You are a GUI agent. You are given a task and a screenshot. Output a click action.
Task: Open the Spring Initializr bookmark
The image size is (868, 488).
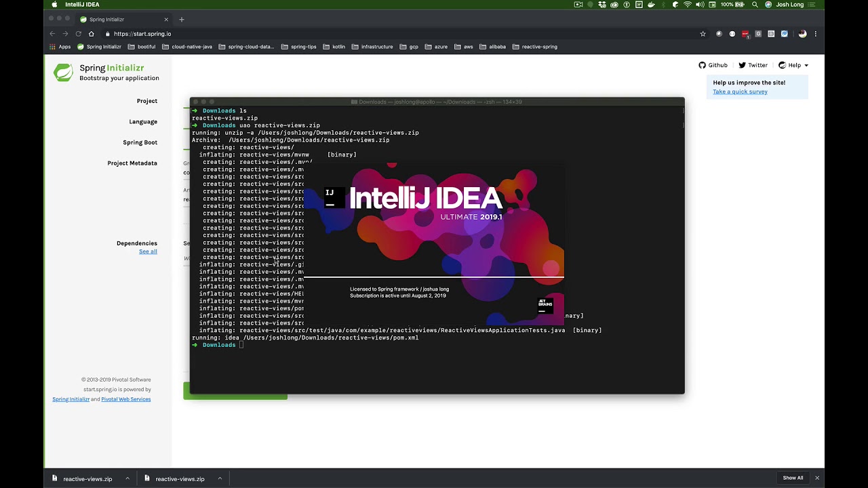click(99, 47)
